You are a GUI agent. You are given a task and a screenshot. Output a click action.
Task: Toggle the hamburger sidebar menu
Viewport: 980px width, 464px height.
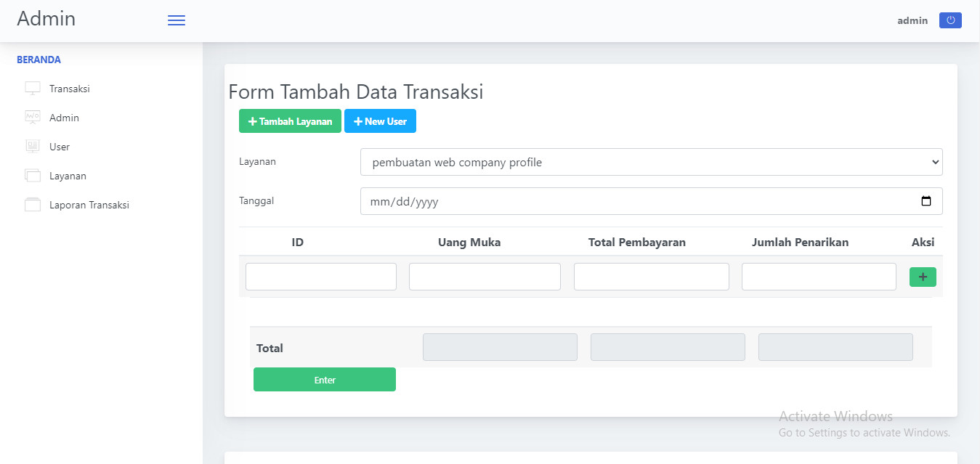click(x=177, y=21)
